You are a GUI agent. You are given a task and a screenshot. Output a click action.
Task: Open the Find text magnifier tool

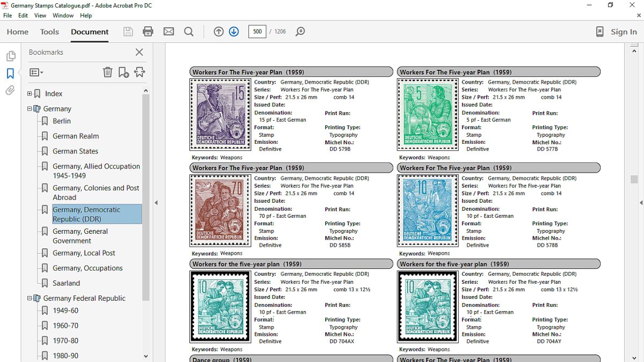(x=189, y=32)
